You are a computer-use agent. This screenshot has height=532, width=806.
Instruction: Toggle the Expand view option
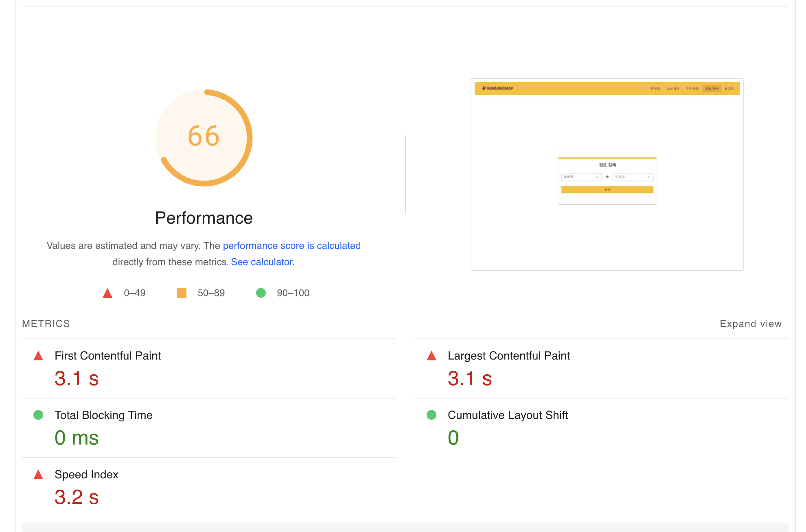pyautogui.click(x=750, y=324)
